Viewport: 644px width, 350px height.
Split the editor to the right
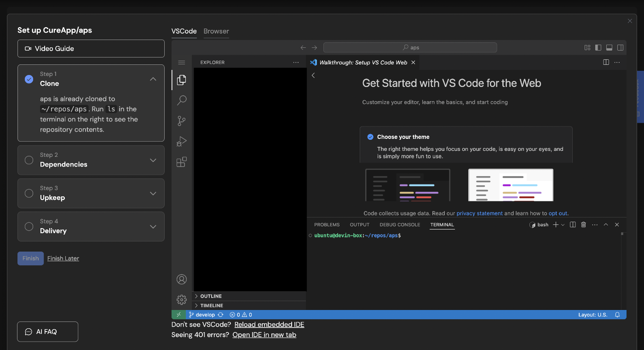[x=606, y=62]
